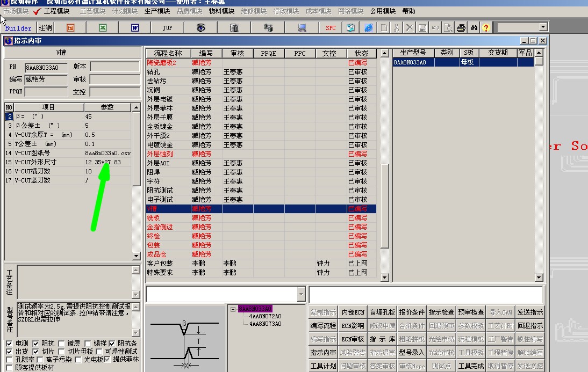Click the print preview icon
This screenshot has height=372, width=588.
coord(448,28)
